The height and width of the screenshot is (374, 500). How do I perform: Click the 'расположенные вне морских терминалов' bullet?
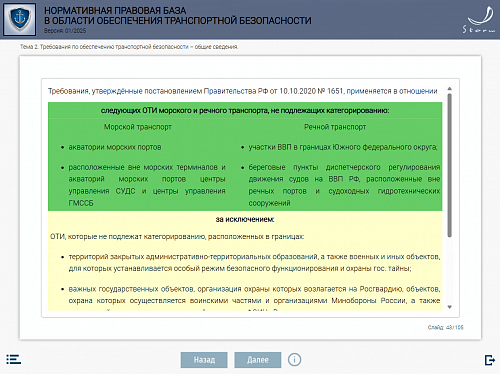(x=147, y=185)
